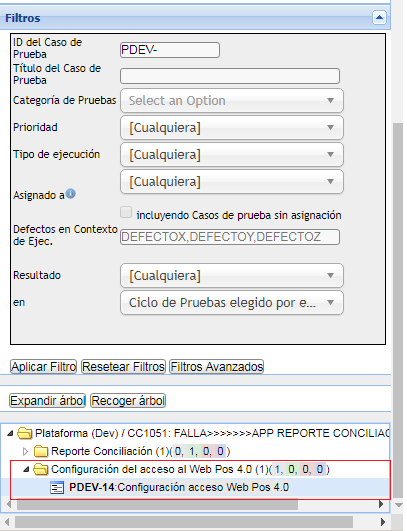Select the Plataforma (Dev) / CC1051 root label
Screen dimensions: 407x531
pos(212,433)
